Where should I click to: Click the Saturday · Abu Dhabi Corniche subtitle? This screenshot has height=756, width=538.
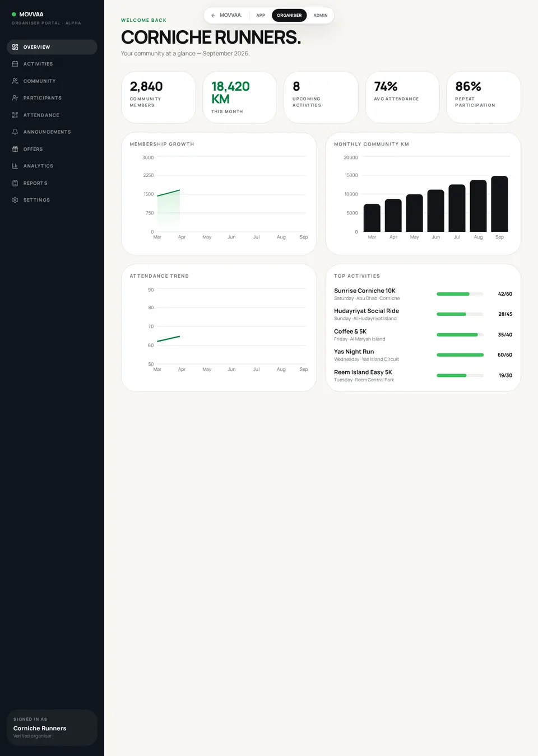[367, 298]
